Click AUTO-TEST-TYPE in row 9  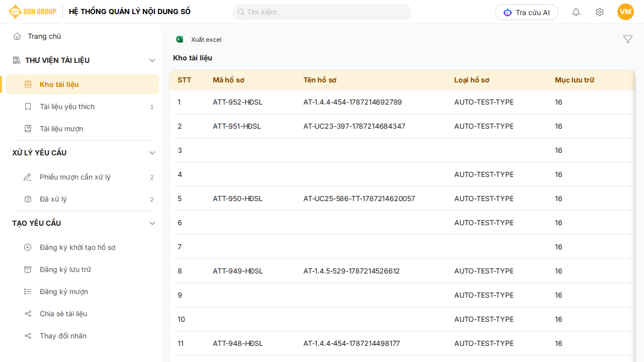484,295
